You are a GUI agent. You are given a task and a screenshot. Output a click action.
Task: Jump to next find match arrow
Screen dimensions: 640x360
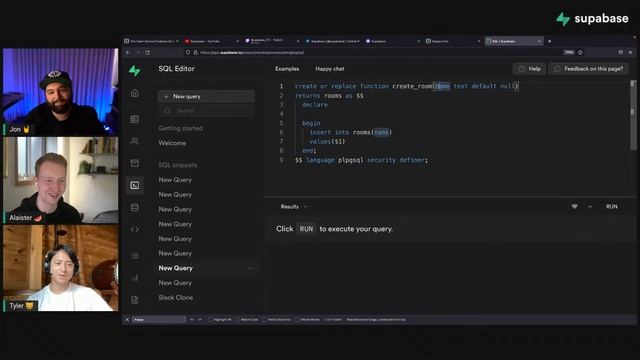point(200,320)
